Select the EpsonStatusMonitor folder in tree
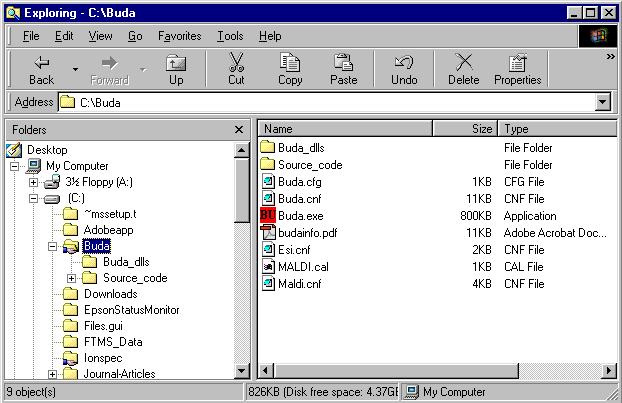622x403 pixels. [132, 310]
